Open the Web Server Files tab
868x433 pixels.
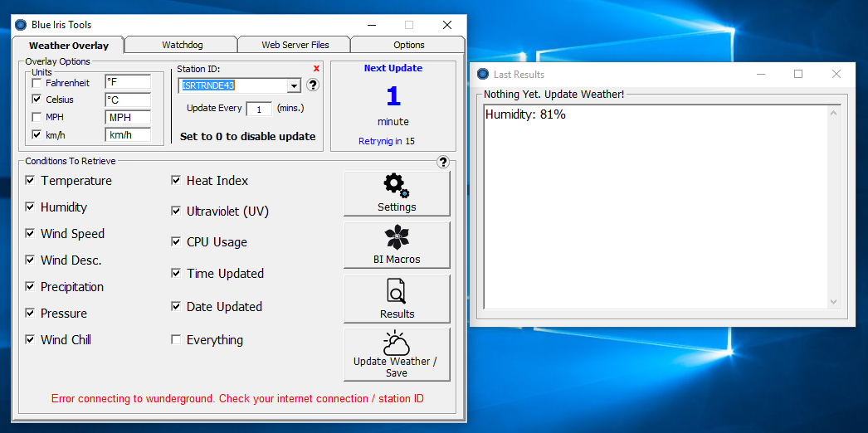295,45
